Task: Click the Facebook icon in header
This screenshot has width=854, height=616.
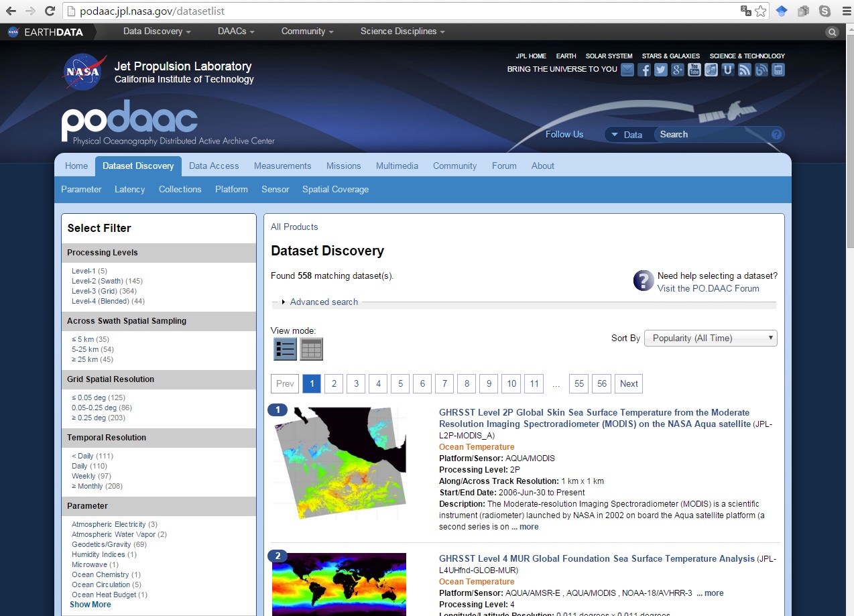Action: click(x=644, y=70)
